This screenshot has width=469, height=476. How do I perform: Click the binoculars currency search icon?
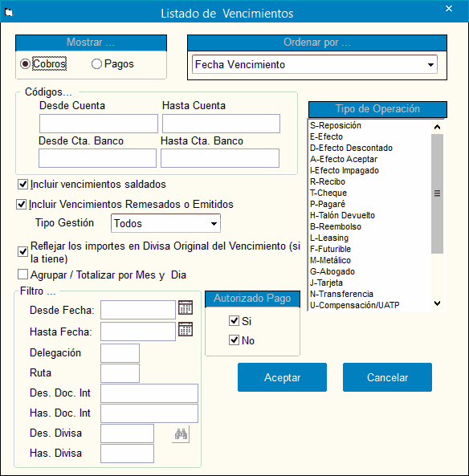[x=181, y=434]
